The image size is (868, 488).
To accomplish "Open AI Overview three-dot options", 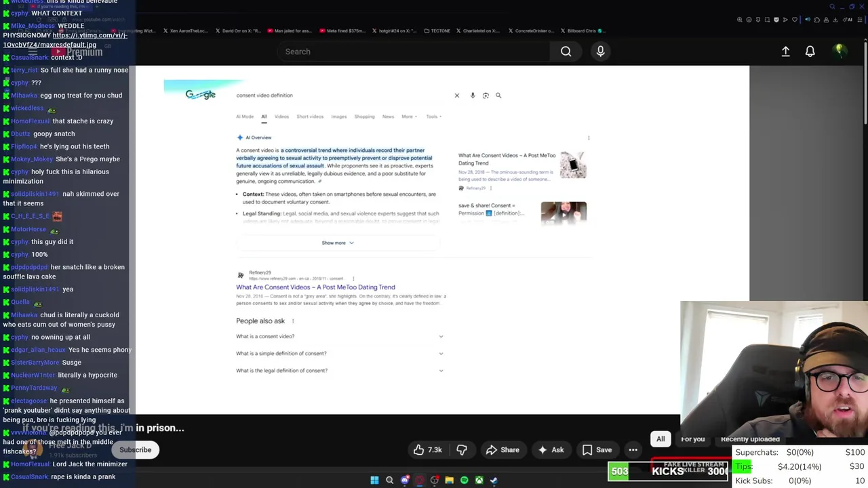I will click(589, 138).
